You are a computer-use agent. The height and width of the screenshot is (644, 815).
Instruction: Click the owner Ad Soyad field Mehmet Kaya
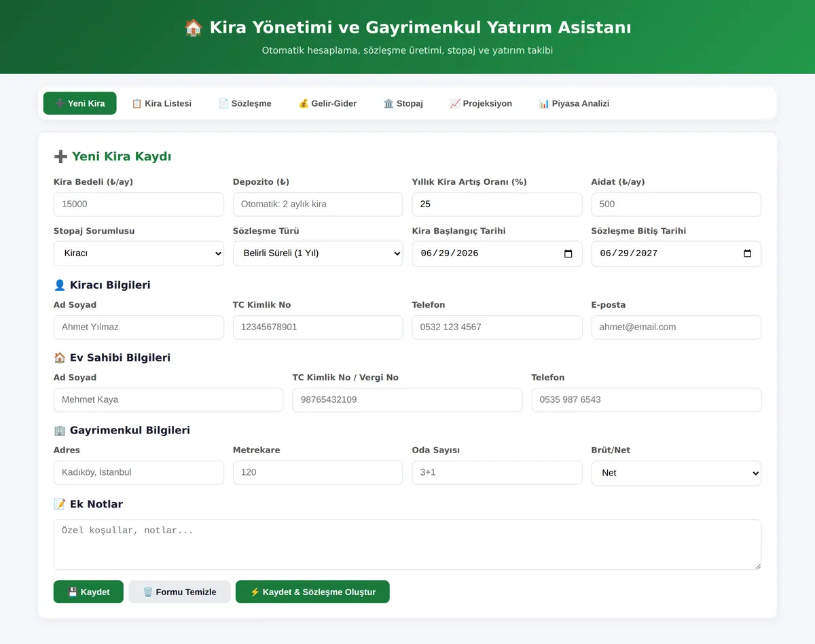168,400
